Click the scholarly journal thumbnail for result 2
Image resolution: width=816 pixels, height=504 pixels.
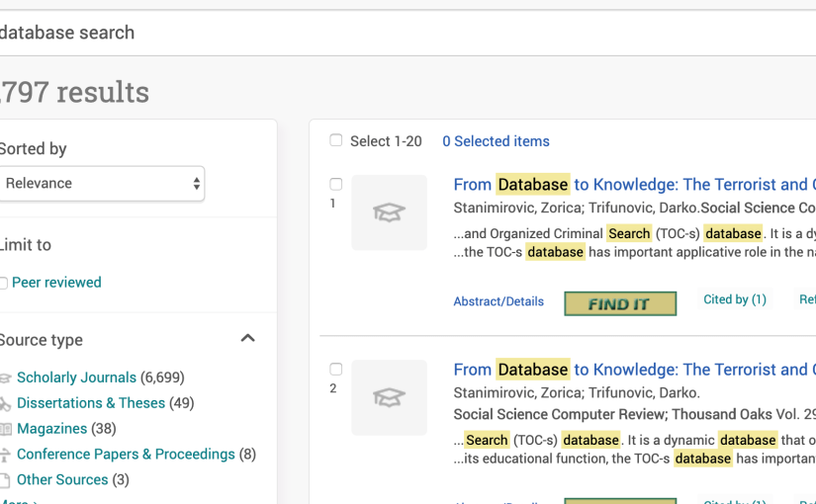click(389, 397)
